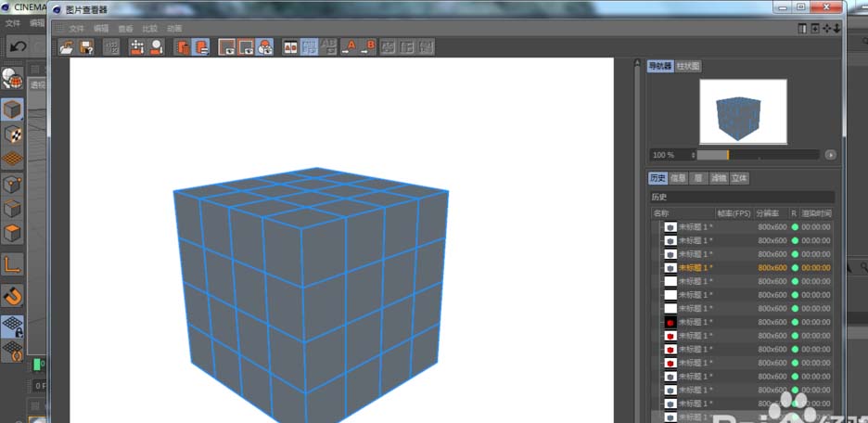Click the save image icon

85,46
